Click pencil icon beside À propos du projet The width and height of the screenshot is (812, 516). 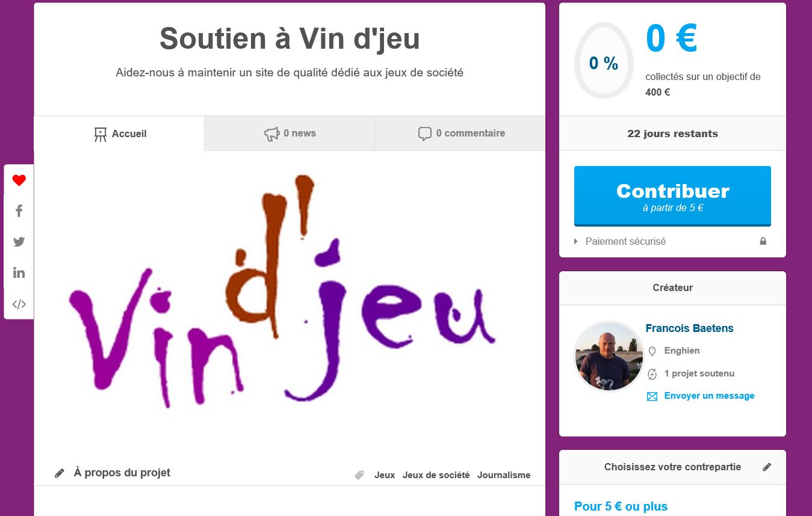[60, 473]
